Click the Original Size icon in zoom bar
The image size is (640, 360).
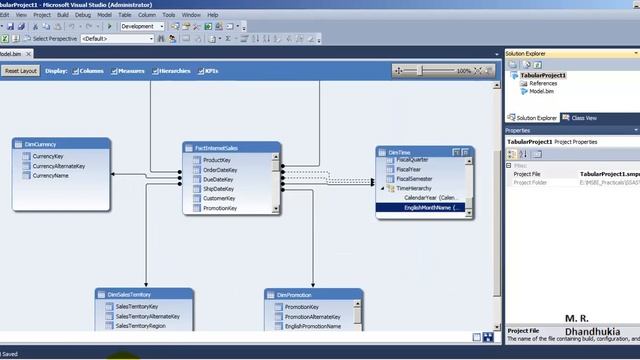[x=489, y=71]
